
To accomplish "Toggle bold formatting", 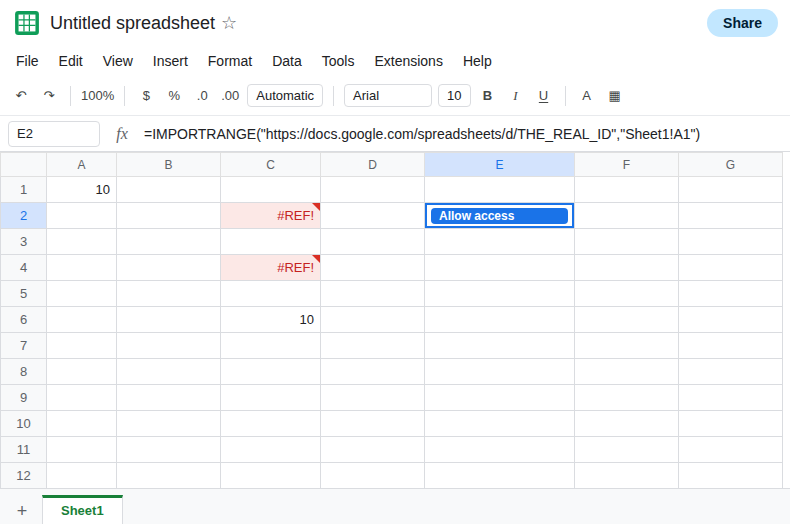I will (x=487, y=96).
